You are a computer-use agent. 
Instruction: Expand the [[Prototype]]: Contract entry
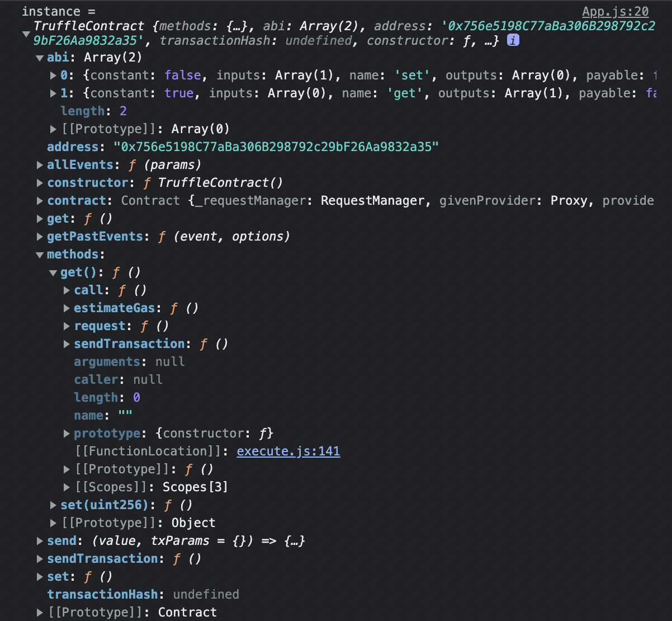coord(40,613)
